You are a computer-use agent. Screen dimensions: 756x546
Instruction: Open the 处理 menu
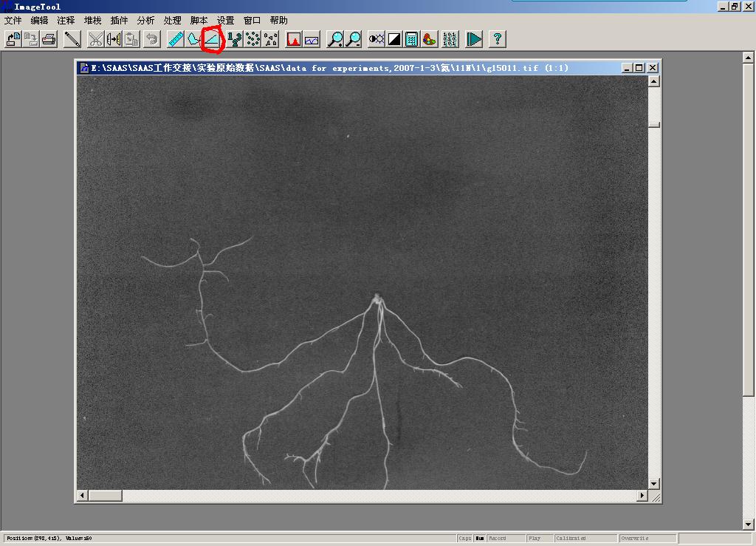click(172, 20)
